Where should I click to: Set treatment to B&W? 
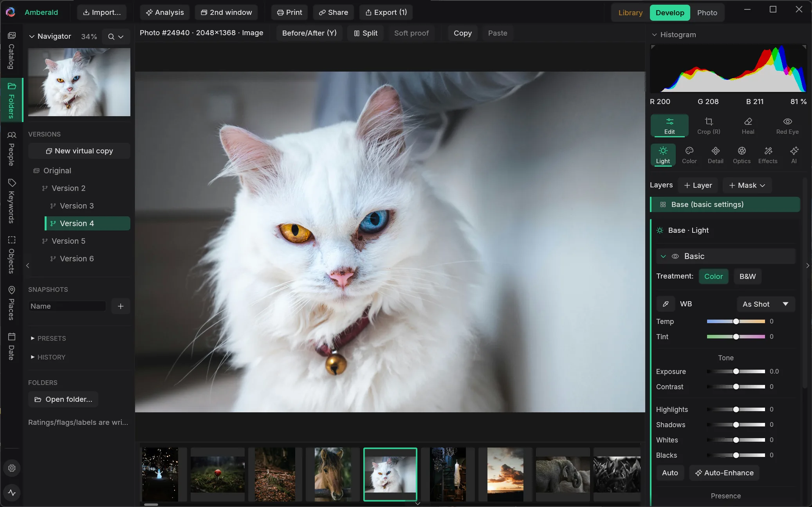[747, 276]
